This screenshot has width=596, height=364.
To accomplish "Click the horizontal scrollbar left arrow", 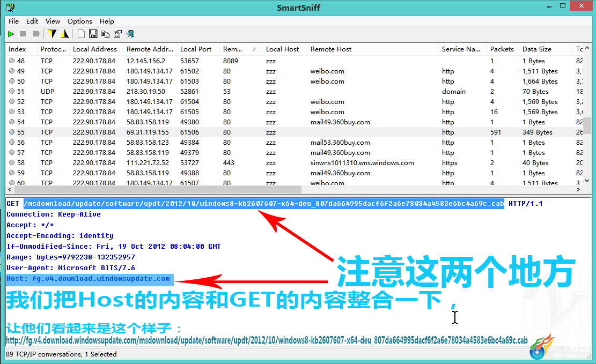I will (10, 189).
